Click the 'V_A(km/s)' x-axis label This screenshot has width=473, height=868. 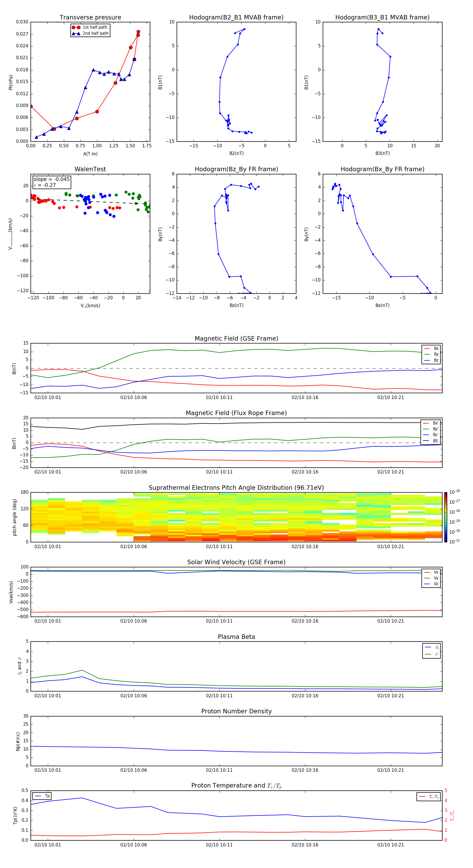tap(90, 306)
